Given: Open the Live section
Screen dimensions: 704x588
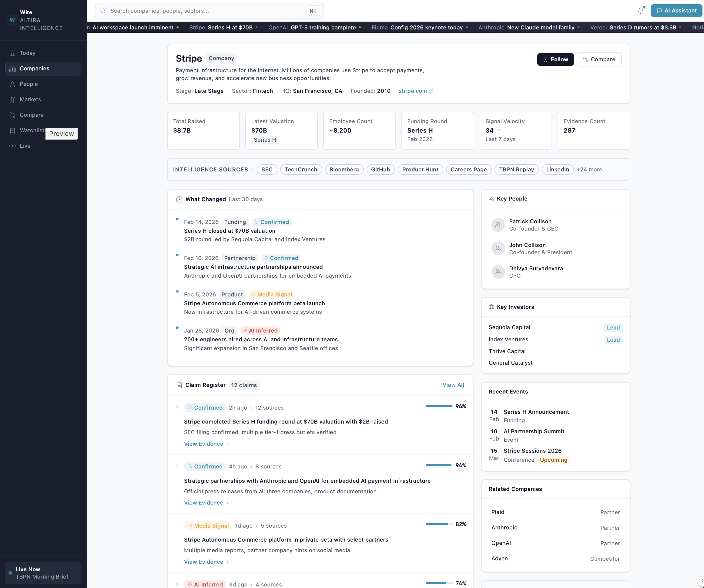Looking at the screenshot, I should (25, 146).
